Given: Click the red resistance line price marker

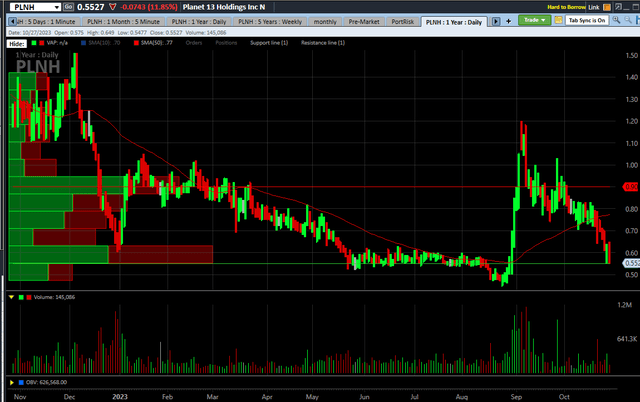Looking at the screenshot, I should click(631, 187).
